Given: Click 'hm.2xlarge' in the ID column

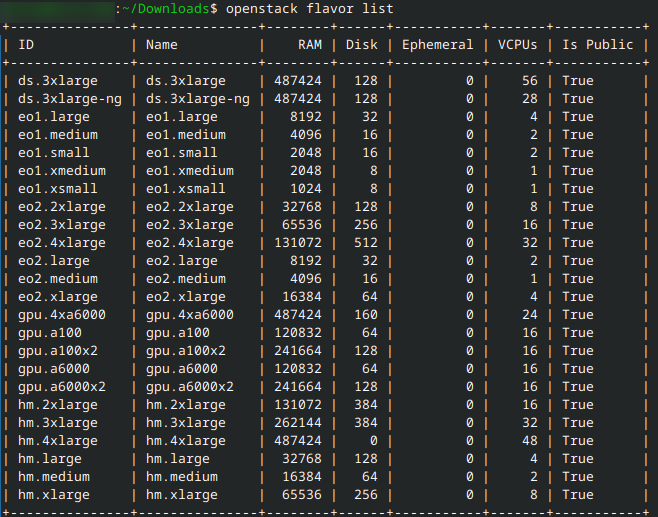Looking at the screenshot, I should click(58, 405).
